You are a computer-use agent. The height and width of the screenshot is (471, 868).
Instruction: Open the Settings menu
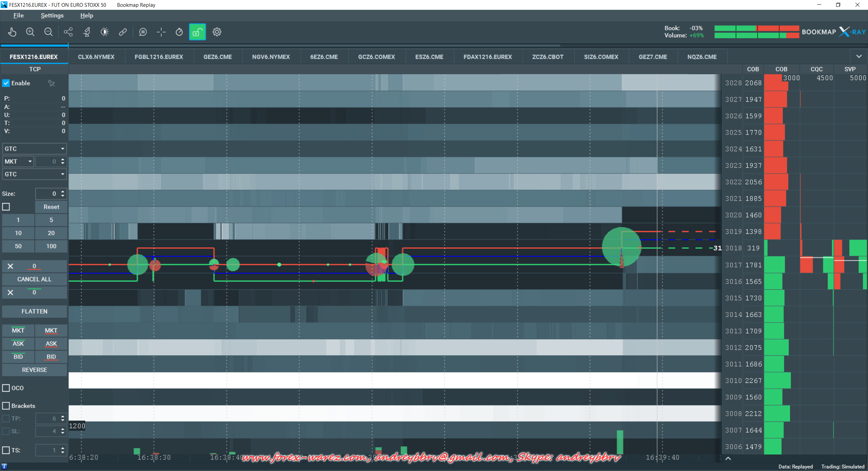(x=52, y=15)
